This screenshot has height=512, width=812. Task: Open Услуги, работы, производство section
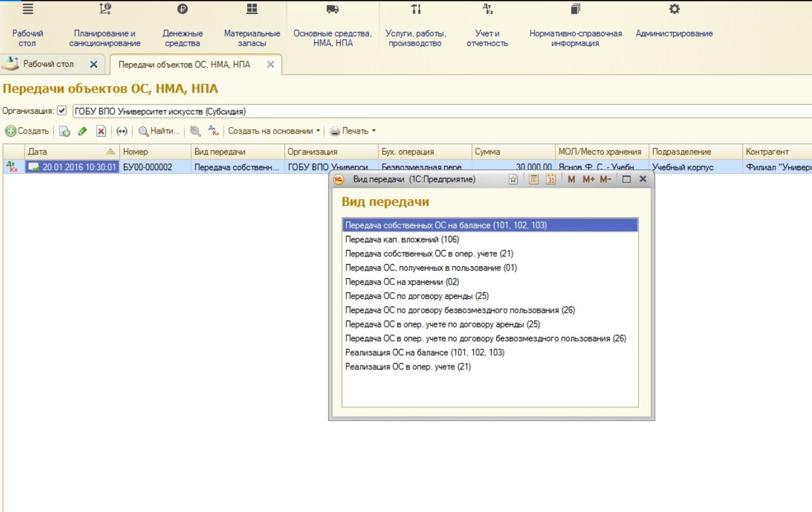pos(415,26)
